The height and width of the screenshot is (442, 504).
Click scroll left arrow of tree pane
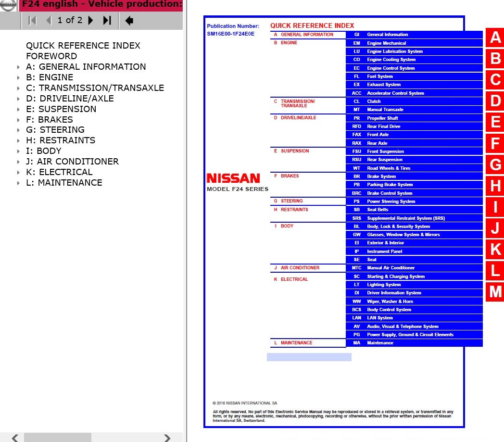[15, 438]
